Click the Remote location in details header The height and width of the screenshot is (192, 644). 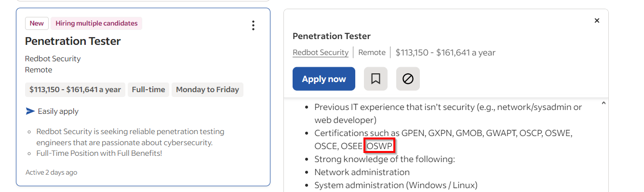[x=372, y=53]
